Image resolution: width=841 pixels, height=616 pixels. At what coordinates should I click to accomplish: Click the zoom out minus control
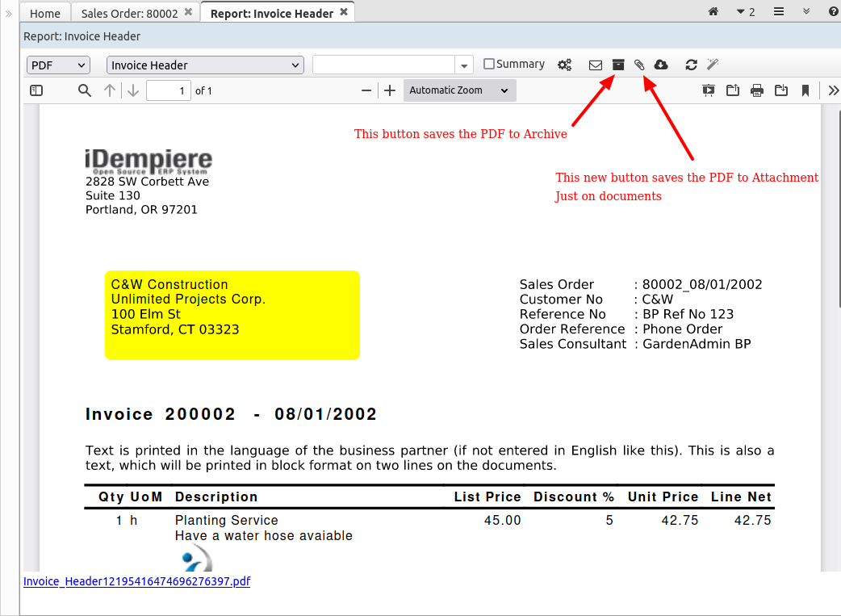pyautogui.click(x=366, y=90)
